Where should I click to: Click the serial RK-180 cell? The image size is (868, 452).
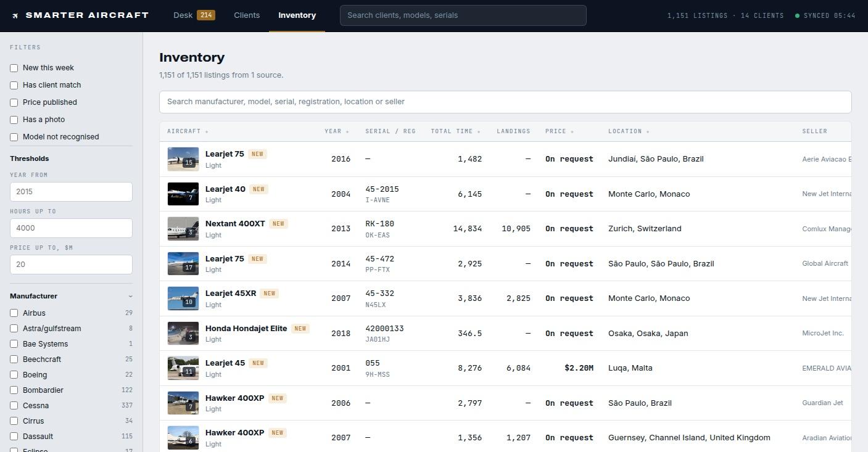(x=379, y=224)
